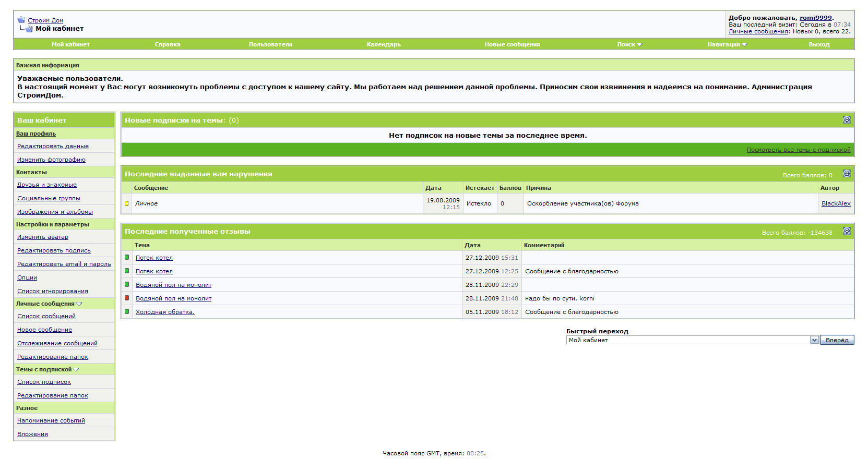Click green reputation icon for Холодная обратка
868x459 pixels.
click(127, 311)
